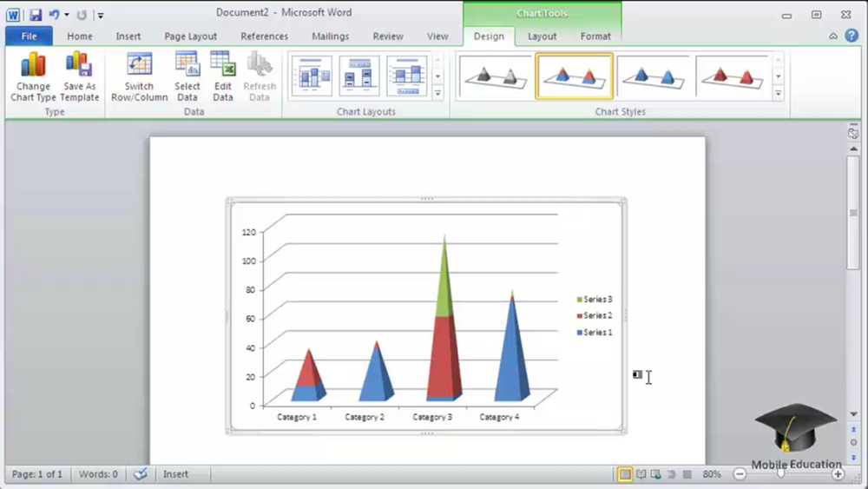Select Series 3 legend entry
Viewport: 868px width, 489px height.
point(594,299)
